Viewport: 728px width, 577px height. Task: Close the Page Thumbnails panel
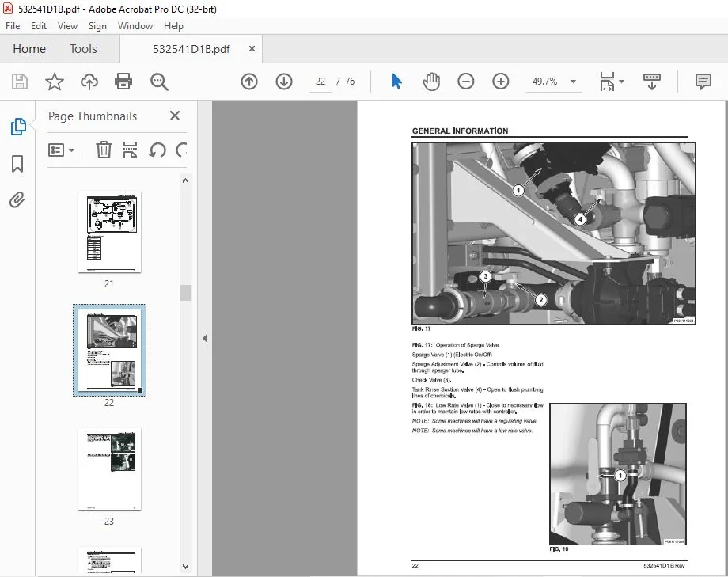coord(175,116)
